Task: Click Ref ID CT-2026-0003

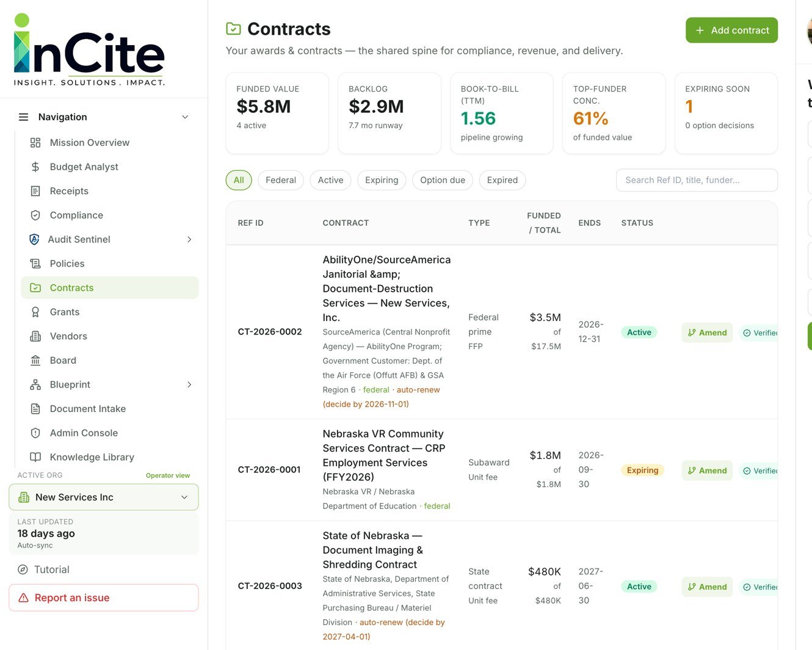Action: [x=270, y=586]
